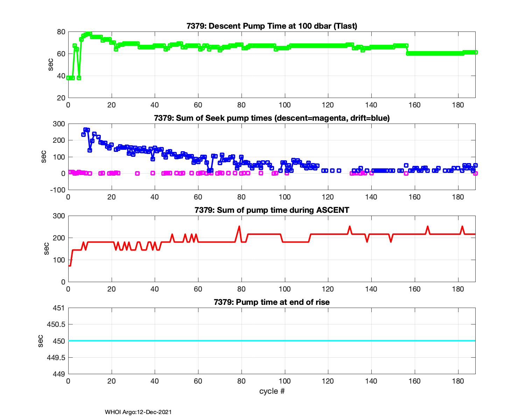The height and width of the screenshot is (420, 525).
Task: Click the 450 y-axis tick label
Action: (x=59, y=341)
